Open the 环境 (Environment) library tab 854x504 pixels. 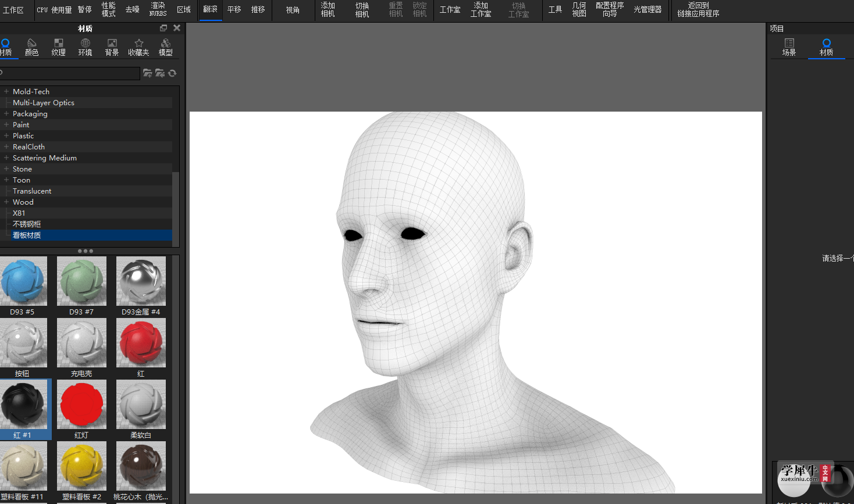click(85, 47)
